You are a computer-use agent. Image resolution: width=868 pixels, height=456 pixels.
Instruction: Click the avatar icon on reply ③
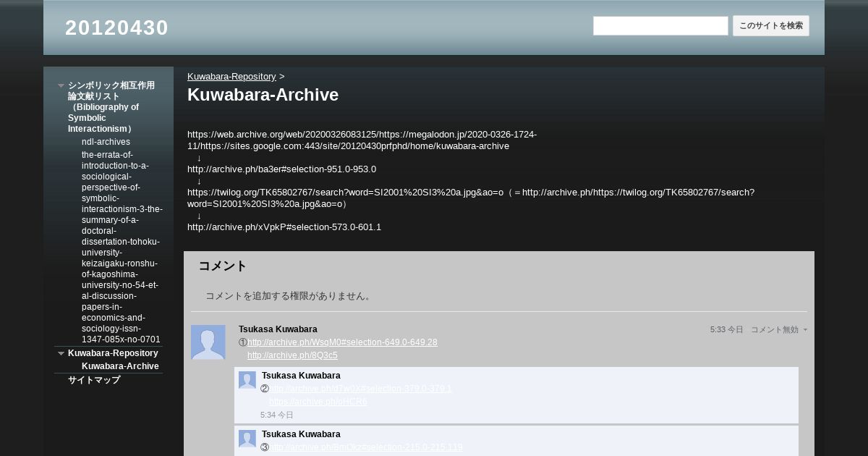[247, 439]
